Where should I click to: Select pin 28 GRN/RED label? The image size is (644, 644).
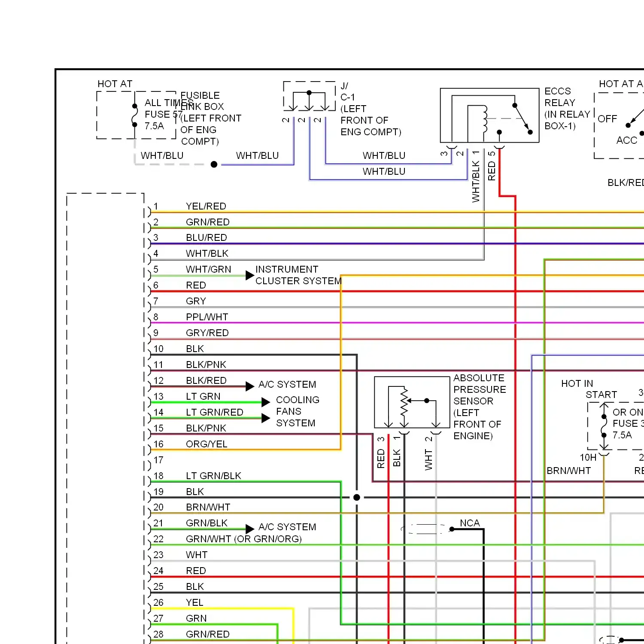point(207,634)
